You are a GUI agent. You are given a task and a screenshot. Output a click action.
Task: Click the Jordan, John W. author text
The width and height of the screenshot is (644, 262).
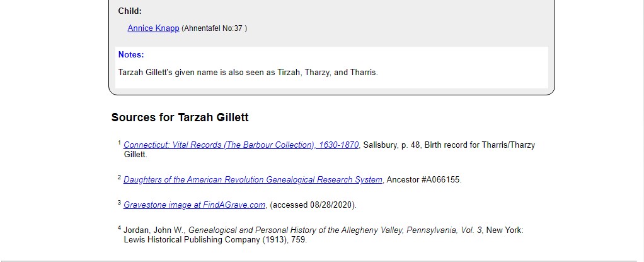(155, 230)
